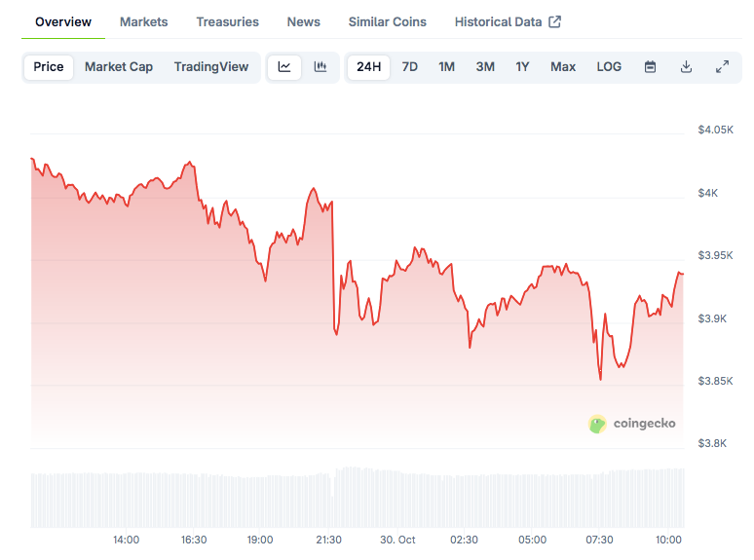Click the CoinGecko logo watermark
Image resolution: width=754 pixels, height=560 pixels.
[x=632, y=424]
